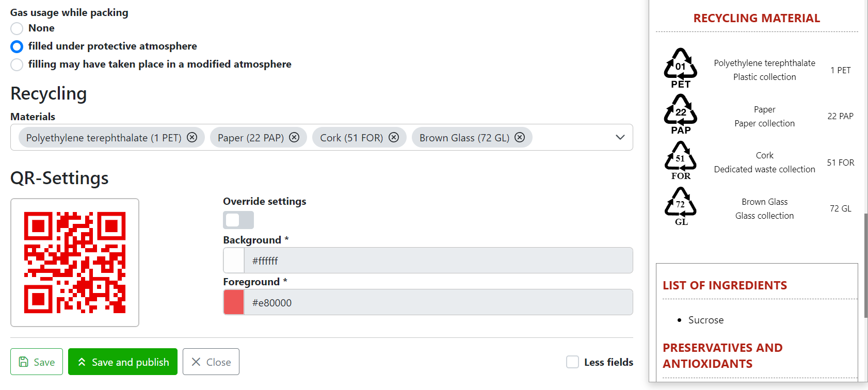868x390 pixels.
Task: Click the Save button
Action: [x=37, y=362]
